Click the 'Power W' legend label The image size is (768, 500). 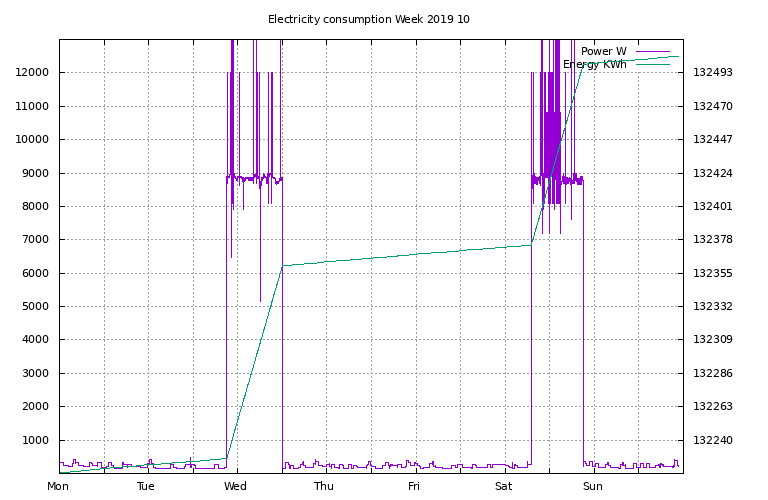click(x=603, y=51)
